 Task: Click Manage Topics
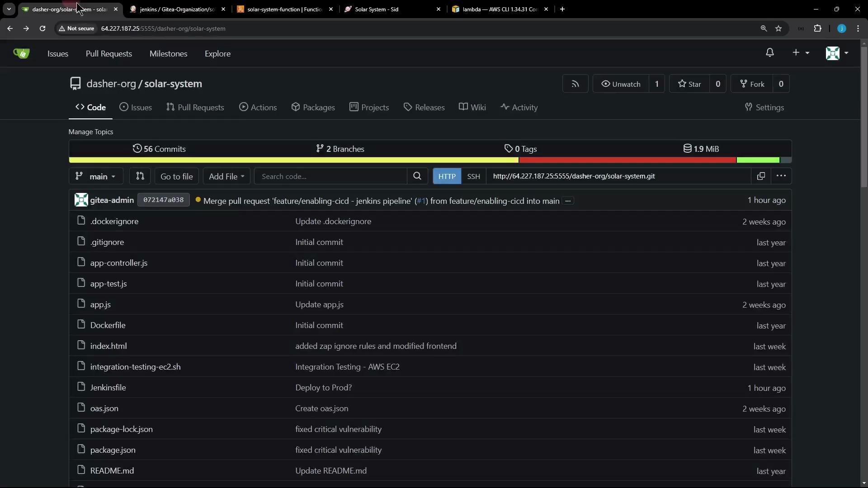pos(91,132)
